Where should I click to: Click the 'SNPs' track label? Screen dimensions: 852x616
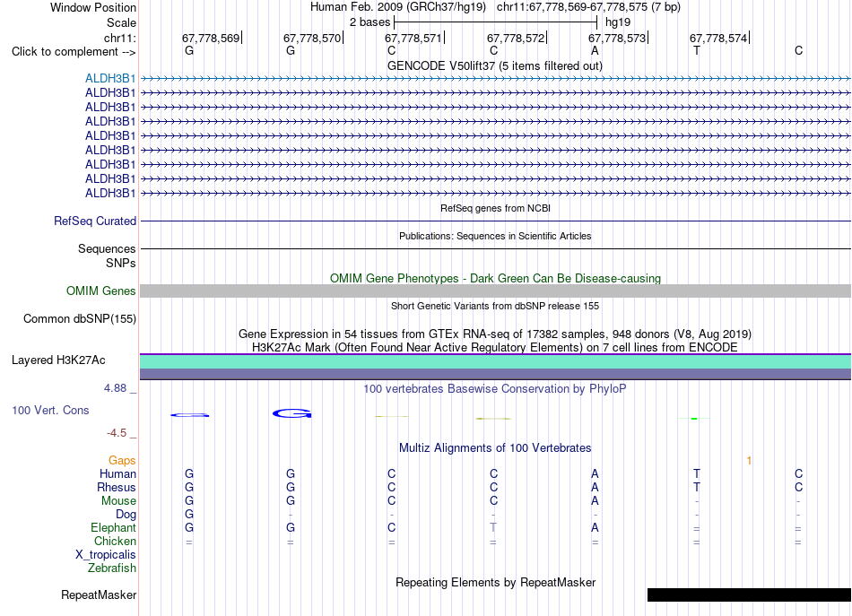coord(121,263)
